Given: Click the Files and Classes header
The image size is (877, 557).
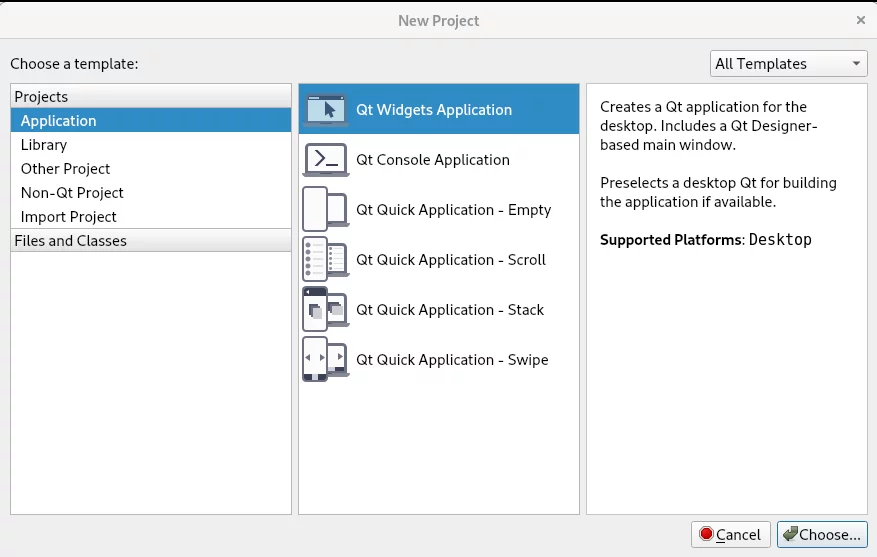Looking at the screenshot, I should coord(151,240).
